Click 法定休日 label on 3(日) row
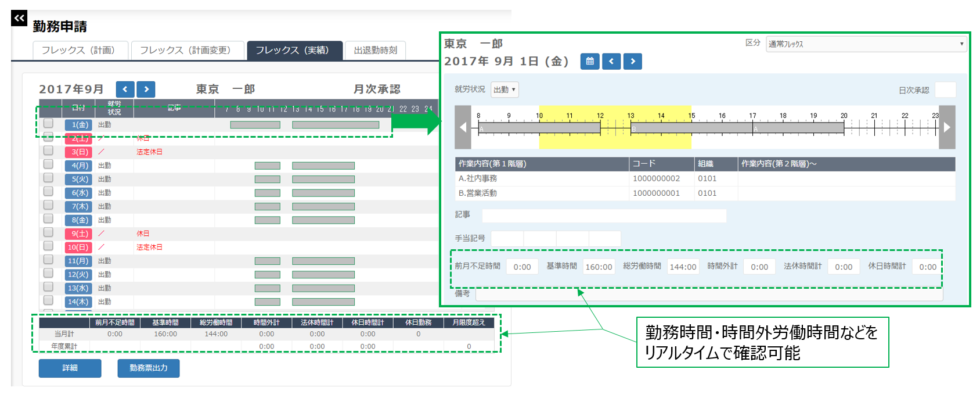The width and height of the screenshot is (980, 398). click(x=149, y=152)
